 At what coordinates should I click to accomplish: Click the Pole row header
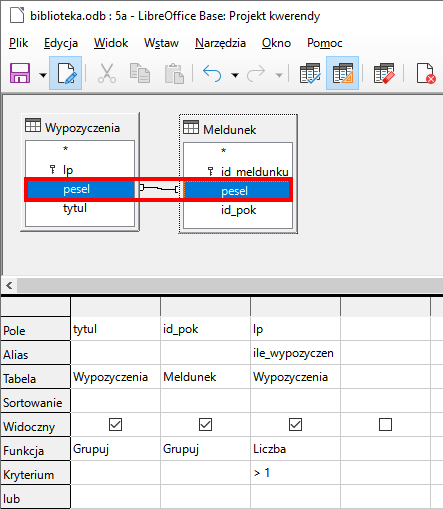click(x=35, y=329)
